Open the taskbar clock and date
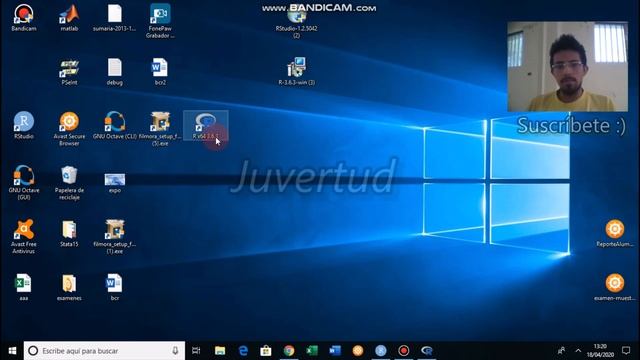Viewport: 640px width, 360px height. point(600,351)
